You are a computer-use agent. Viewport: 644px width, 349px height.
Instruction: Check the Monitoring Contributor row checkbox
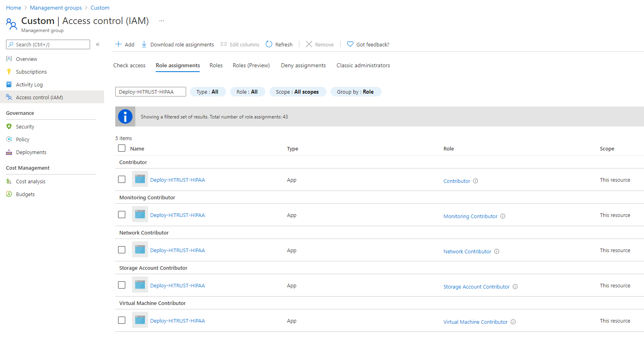(122, 215)
